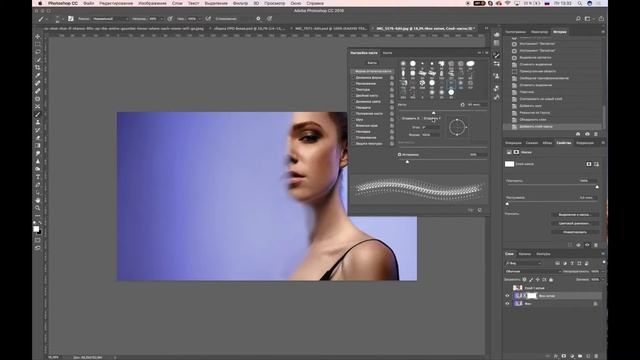
Task: Click layer mask thumbnail on Фон копия
Action: pyautogui.click(x=532, y=296)
